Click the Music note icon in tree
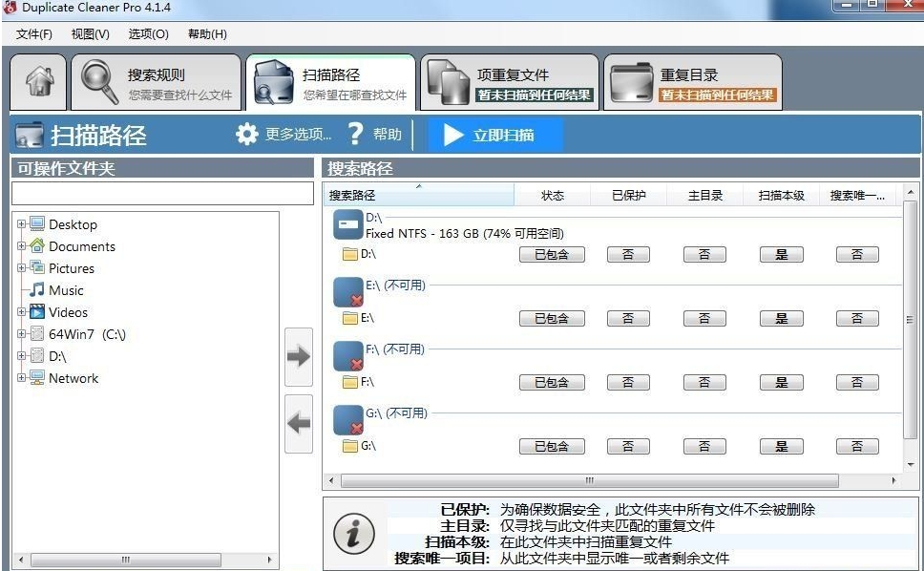Image resolution: width=924 pixels, height=571 pixels. pos(37,289)
